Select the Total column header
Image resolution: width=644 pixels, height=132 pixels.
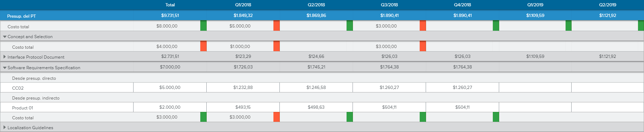coord(170,5)
